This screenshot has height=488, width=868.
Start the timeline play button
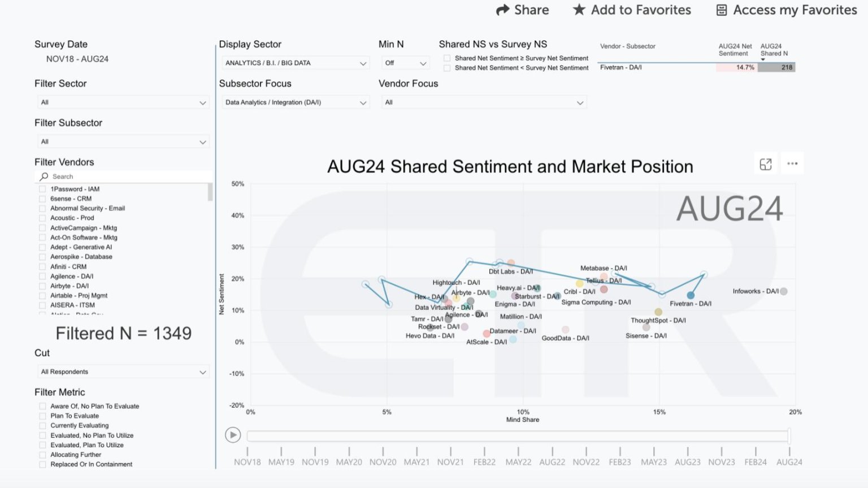pyautogui.click(x=233, y=435)
